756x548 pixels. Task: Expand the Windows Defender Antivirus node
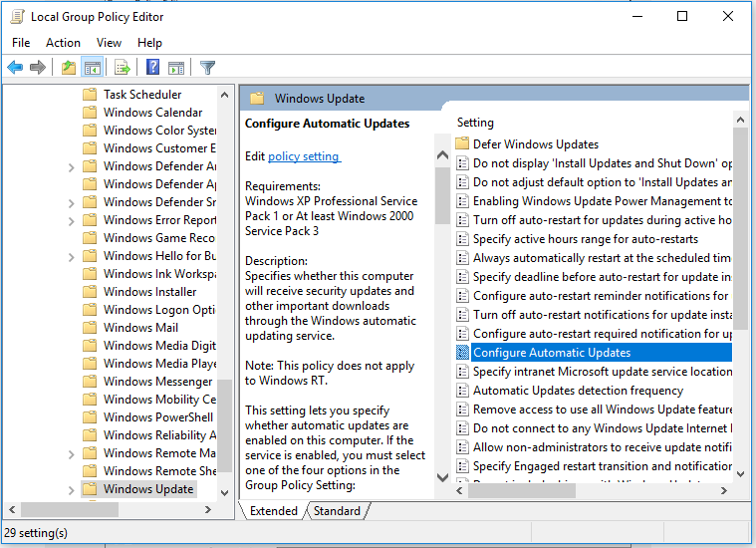click(71, 167)
